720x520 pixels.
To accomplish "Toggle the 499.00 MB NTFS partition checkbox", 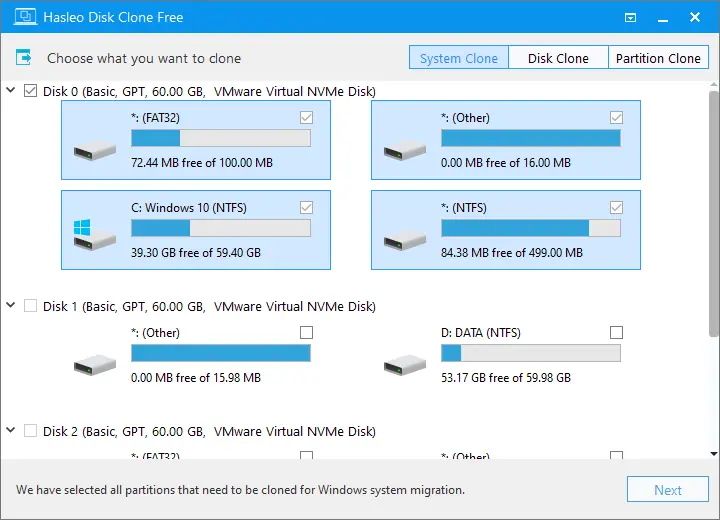I will point(616,208).
